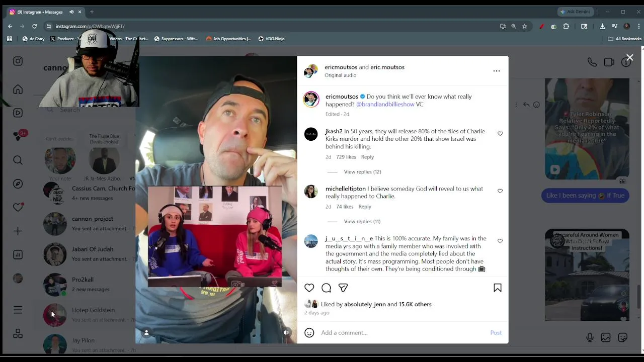Like jkash2's comment

click(500, 134)
